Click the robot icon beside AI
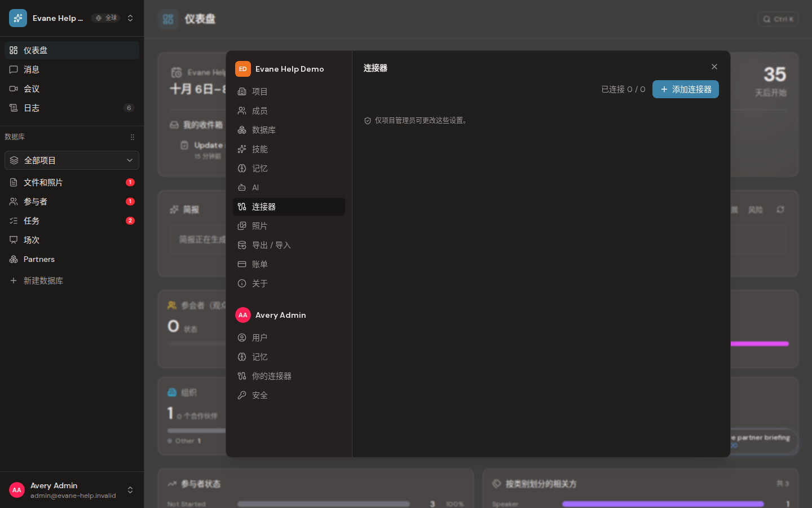Screen dimensions: 812x508 pos(242,187)
